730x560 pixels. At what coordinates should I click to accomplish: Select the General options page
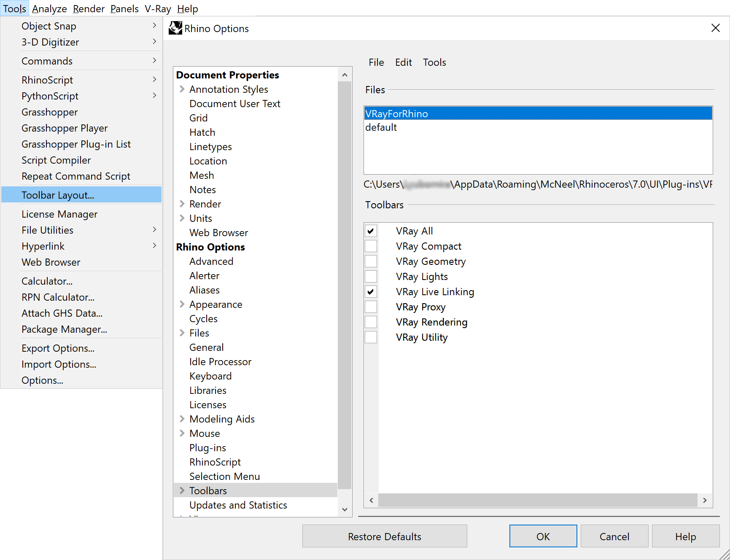(x=206, y=347)
